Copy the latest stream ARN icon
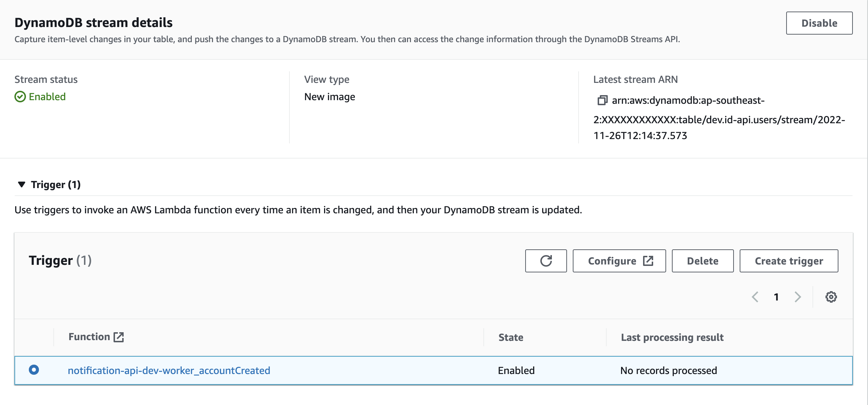 (602, 100)
